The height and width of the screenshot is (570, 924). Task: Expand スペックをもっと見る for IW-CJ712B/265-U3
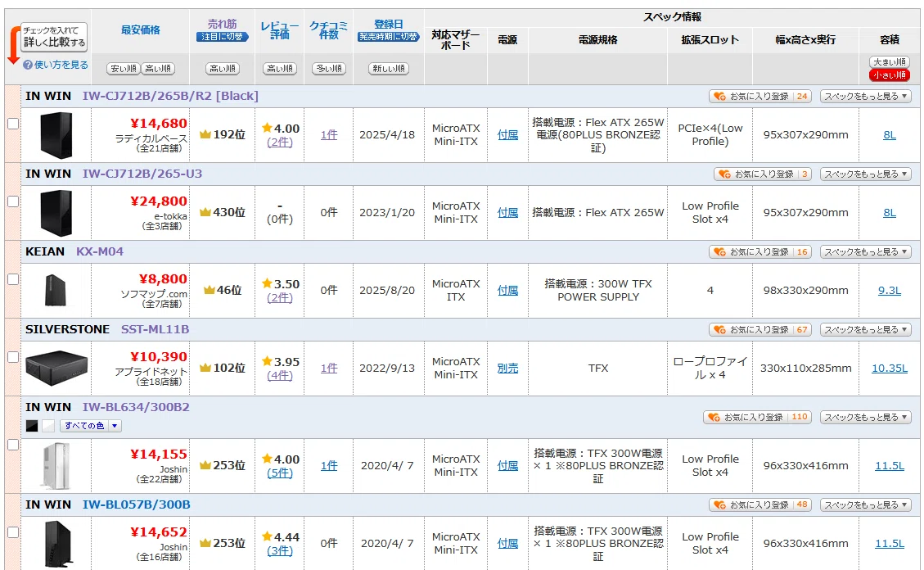866,174
